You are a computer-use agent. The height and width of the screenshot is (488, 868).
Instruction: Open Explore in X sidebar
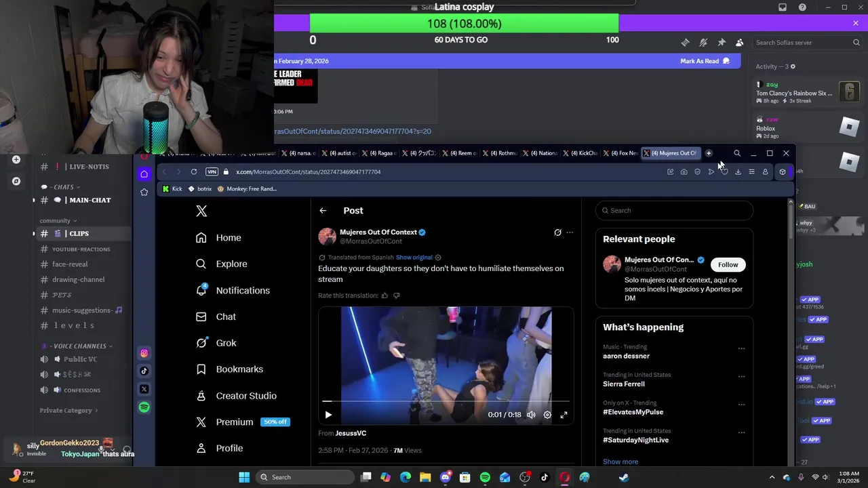tap(221, 264)
